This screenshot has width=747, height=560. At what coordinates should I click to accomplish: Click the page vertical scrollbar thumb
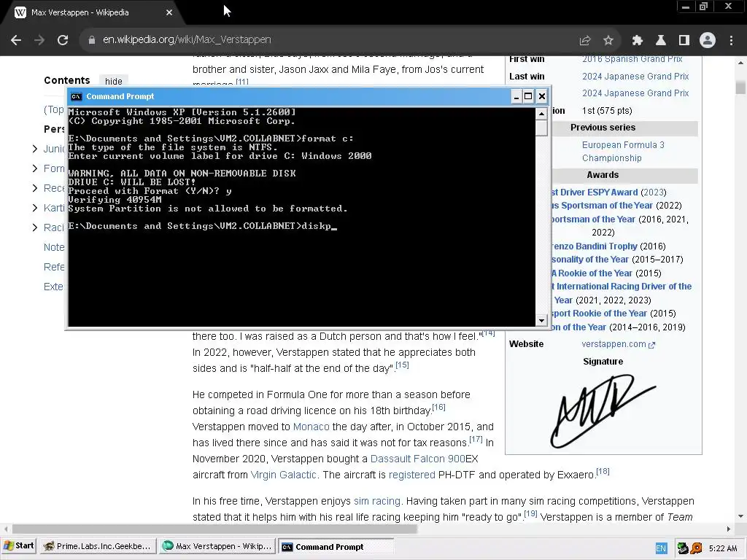740,87
